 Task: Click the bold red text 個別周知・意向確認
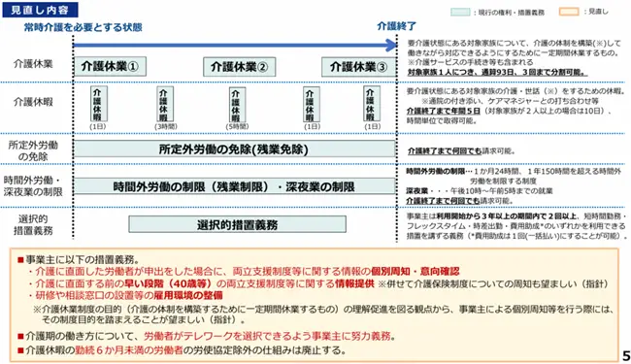pos(415,271)
